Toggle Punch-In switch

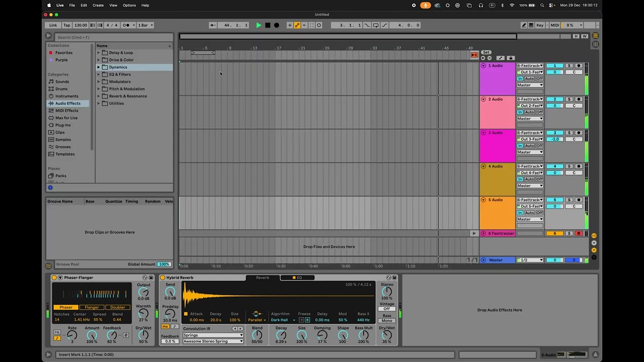367,25
